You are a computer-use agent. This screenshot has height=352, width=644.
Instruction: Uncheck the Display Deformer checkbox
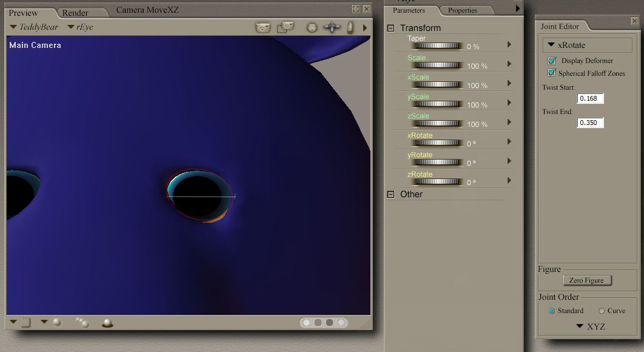[x=552, y=61]
